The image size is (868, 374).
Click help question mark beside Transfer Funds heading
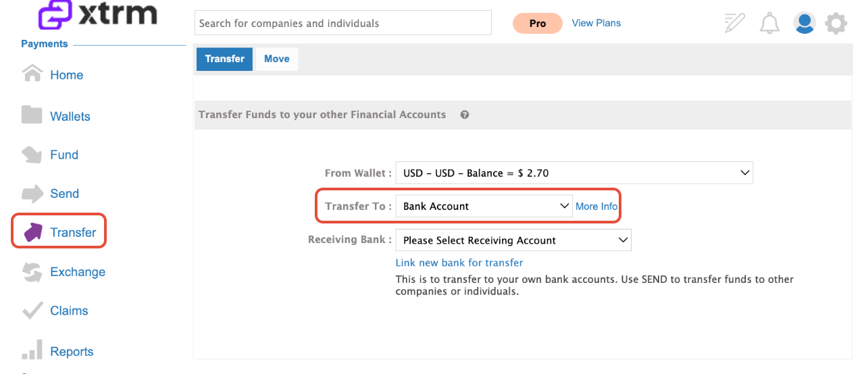pyautogui.click(x=465, y=115)
